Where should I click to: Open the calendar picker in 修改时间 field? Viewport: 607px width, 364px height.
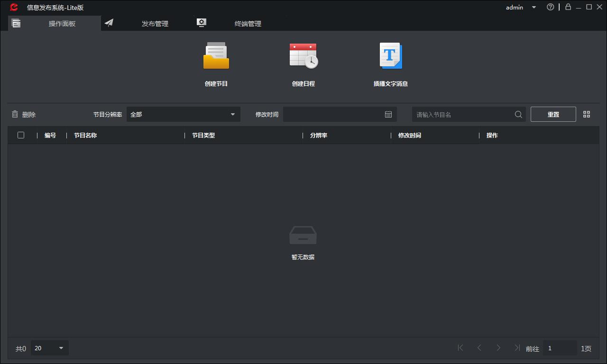(x=388, y=114)
